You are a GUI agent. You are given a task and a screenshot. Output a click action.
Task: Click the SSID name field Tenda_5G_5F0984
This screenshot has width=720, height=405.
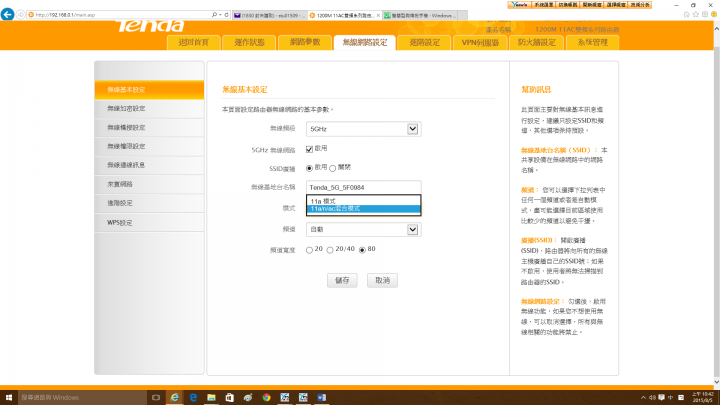(364, 187)
